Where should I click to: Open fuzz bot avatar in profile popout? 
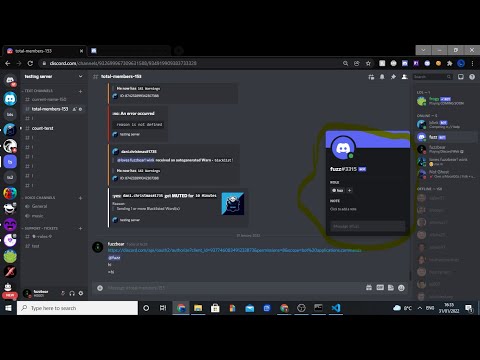pos(343,148)
